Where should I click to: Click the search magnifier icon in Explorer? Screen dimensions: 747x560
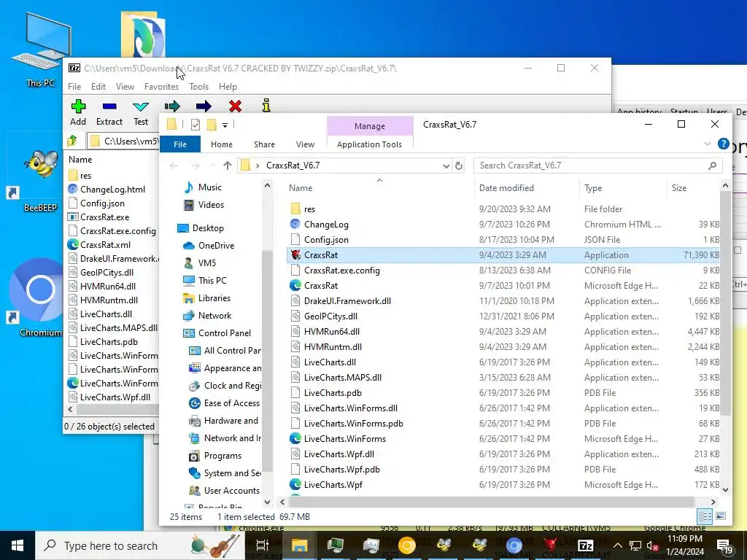[712, 166]
